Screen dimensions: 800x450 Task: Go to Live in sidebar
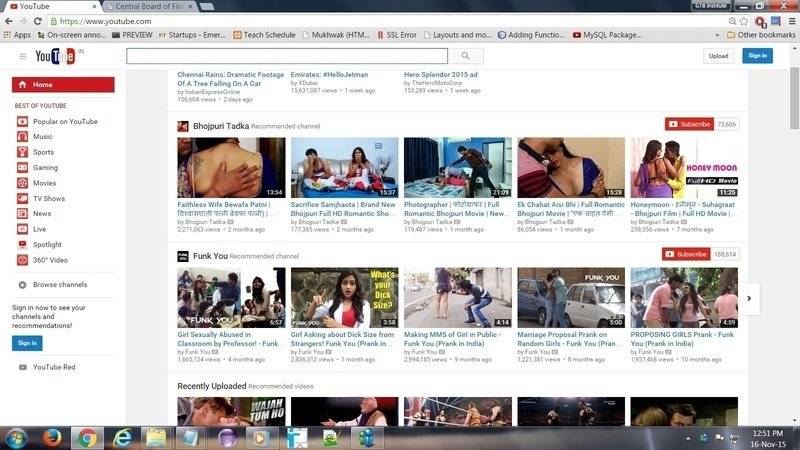pos(40,229)
